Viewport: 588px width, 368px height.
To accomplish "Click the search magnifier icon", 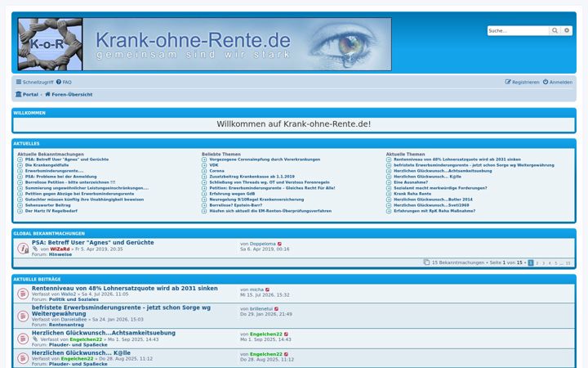I will [555, 31].
